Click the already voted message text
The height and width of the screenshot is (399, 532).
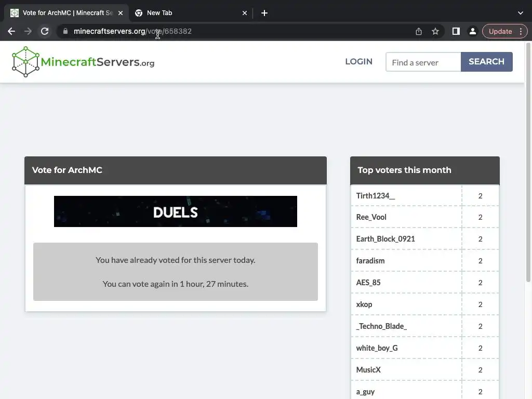[176, 260]
